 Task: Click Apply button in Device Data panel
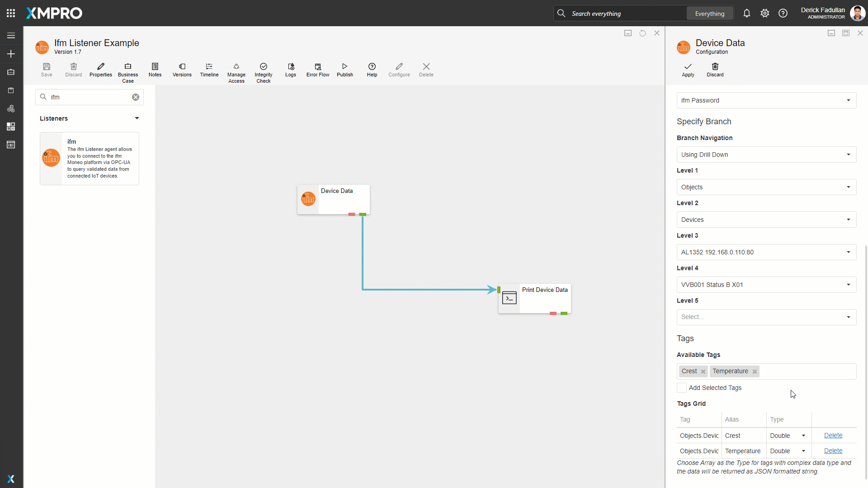click(x=688, y=69)
